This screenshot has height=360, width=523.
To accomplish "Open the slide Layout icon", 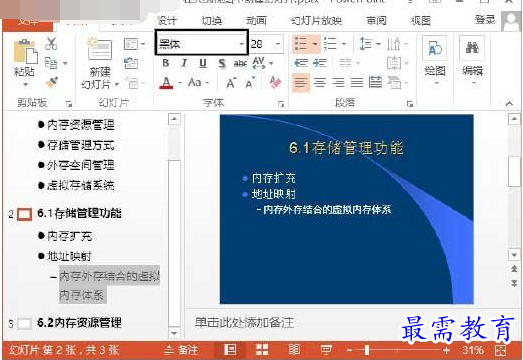I will (x=130, y=44).
